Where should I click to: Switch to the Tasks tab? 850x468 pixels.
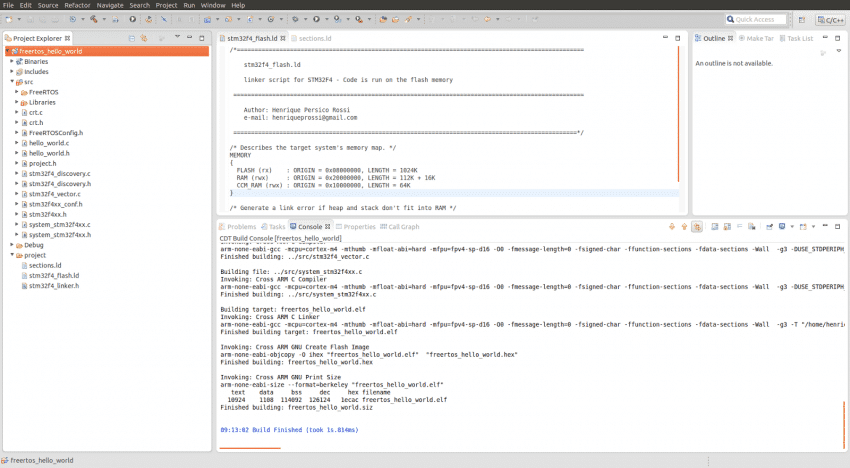click(273, 227)
